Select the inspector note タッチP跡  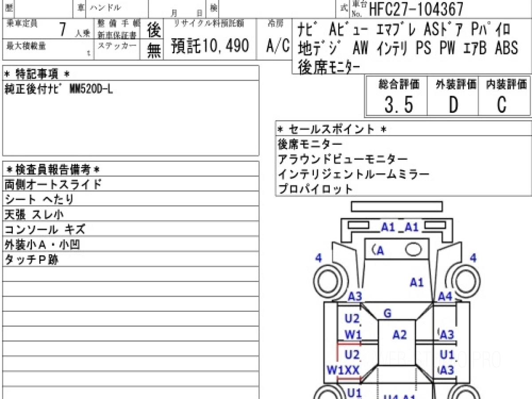tap(31, 259)
